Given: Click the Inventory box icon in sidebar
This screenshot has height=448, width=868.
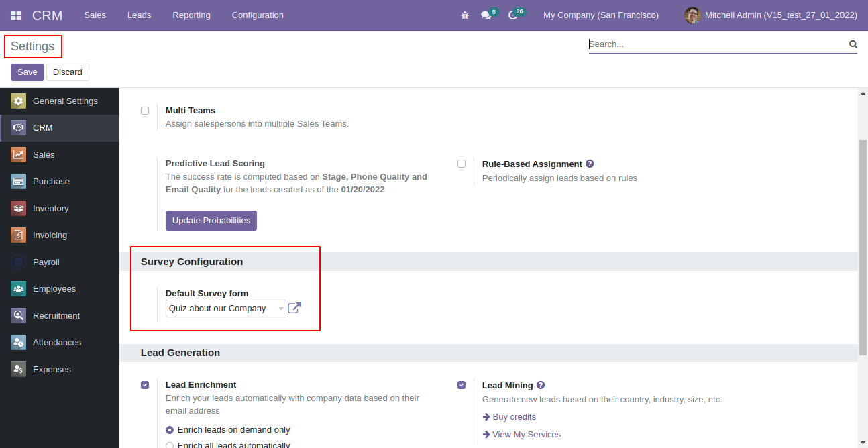Looking at the screenshot, I should [19, 209].
